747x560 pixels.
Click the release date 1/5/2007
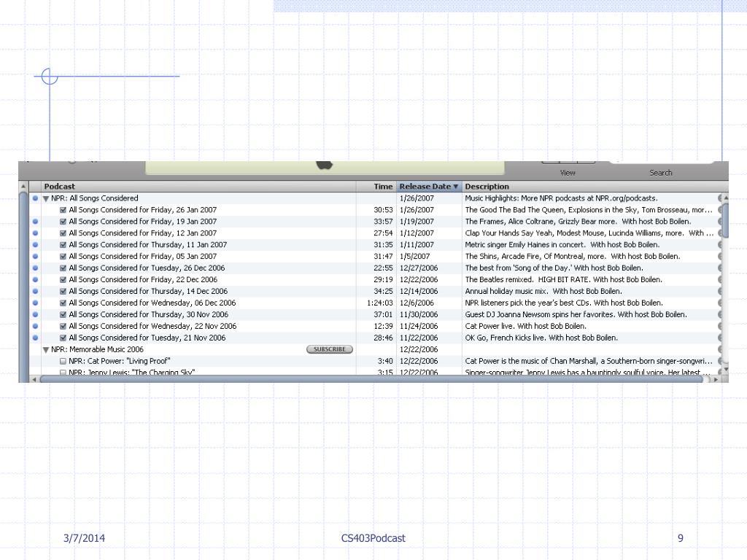[414, 256]
